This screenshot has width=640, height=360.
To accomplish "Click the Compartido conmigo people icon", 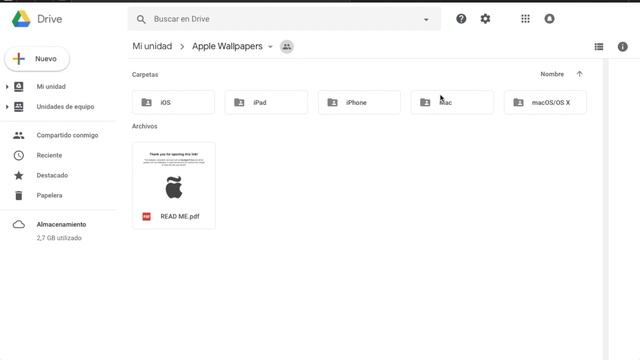I will pyautogui.click(x=18, y=135).
